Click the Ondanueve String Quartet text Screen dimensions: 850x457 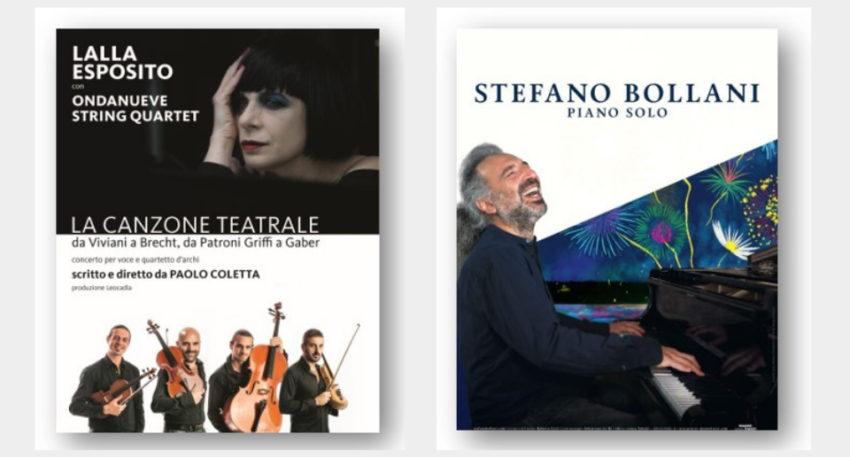pyautogui.click(x=136, y=108)
